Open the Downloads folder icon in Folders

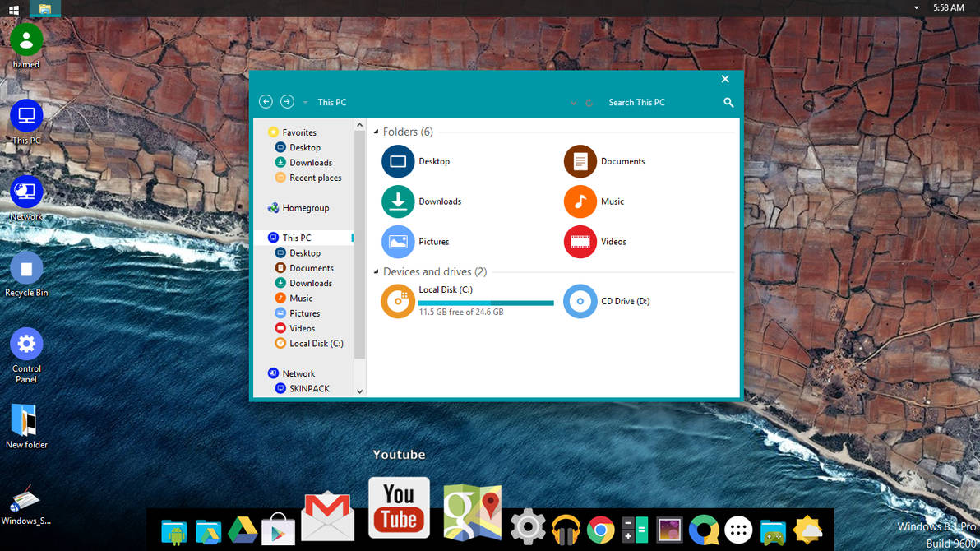(398, 201)
